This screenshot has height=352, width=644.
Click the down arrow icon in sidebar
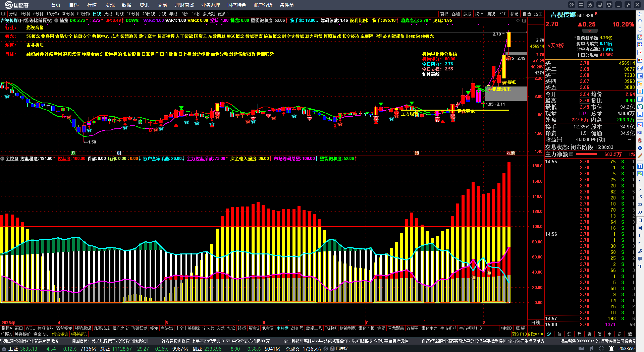[x=640, y=30]
